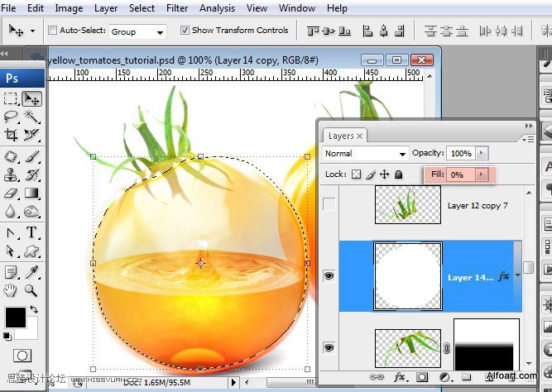Add a layer mask

point(422,377)
